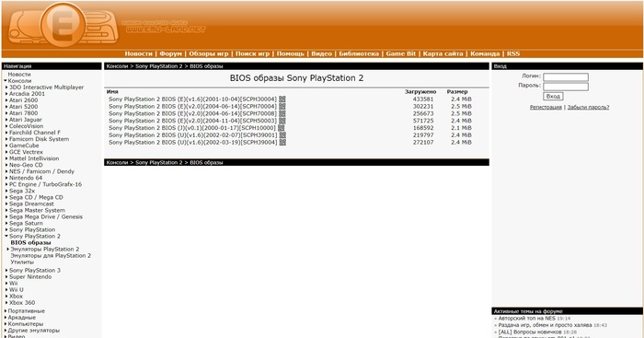Open Карта сайта link
Screen dimensions: 644x338
[x=443, y=53]
